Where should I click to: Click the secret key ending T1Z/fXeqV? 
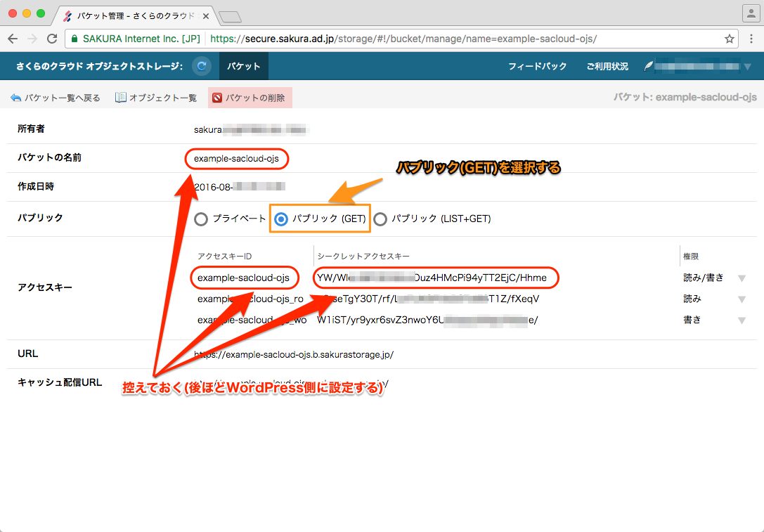(x=428, y=299)
